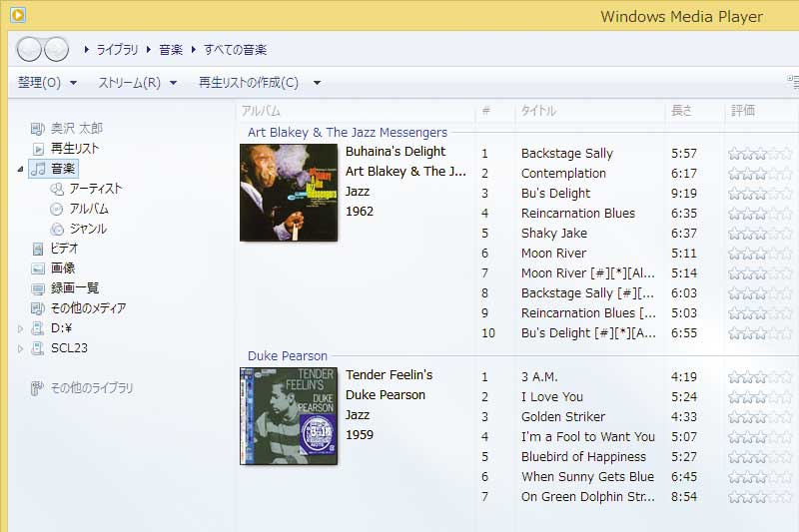Open the 整理(O) dropdown menu
Viewport: 799px width, 532px height.
coord(47,83)
